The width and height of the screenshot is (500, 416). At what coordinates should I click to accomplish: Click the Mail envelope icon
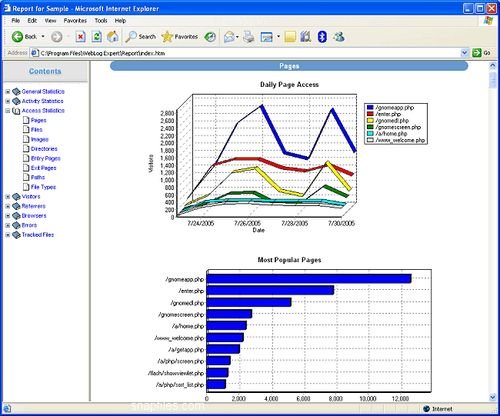[x=229, y=37]
